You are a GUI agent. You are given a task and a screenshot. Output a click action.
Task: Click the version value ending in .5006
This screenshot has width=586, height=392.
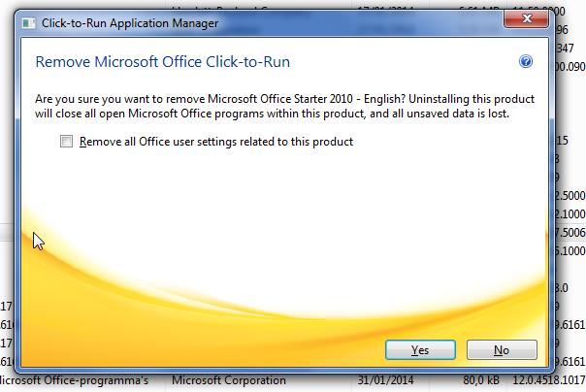coord(570,233)
